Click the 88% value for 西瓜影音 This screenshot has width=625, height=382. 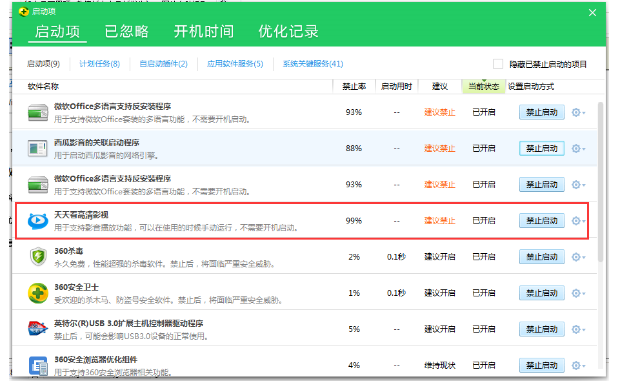point(354,148)
